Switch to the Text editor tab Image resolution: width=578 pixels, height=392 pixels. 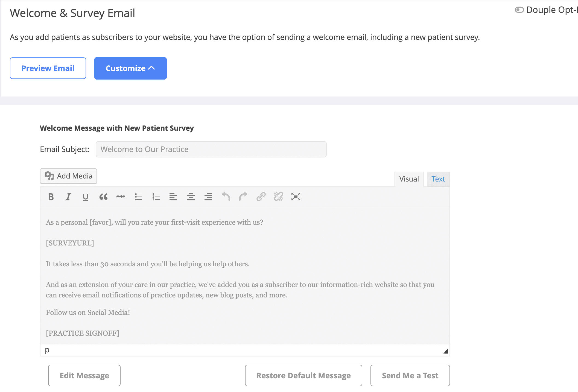point(438,179)
